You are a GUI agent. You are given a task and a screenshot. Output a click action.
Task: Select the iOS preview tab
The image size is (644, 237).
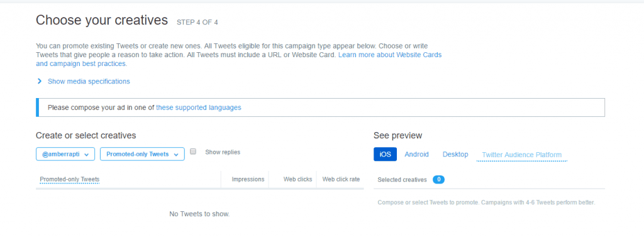386,155
